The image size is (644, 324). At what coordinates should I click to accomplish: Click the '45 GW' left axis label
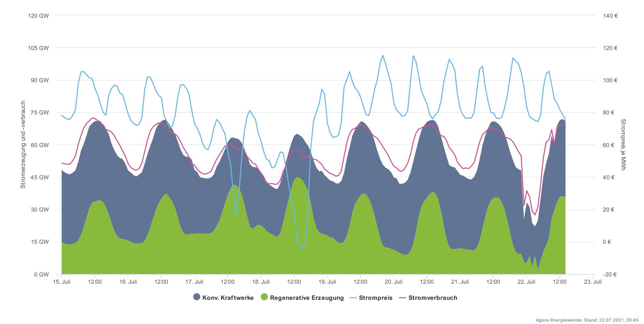pos(40,177)
